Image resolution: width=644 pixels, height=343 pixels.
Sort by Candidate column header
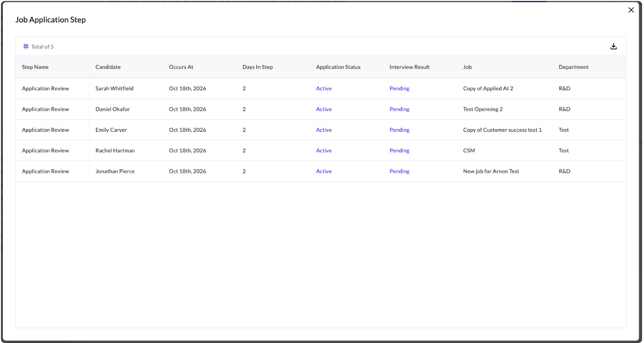point(108,67)
